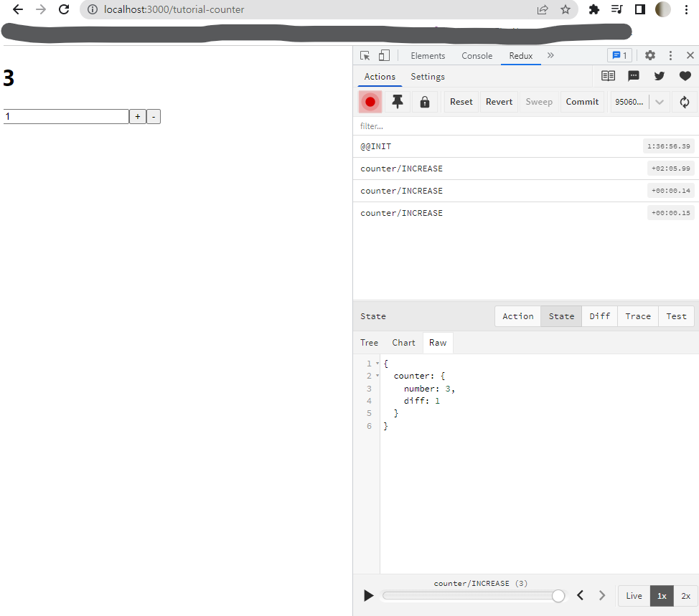Open the media control playlist icon
This screenshot has height=616, width=699.
(x=617, y=9)
